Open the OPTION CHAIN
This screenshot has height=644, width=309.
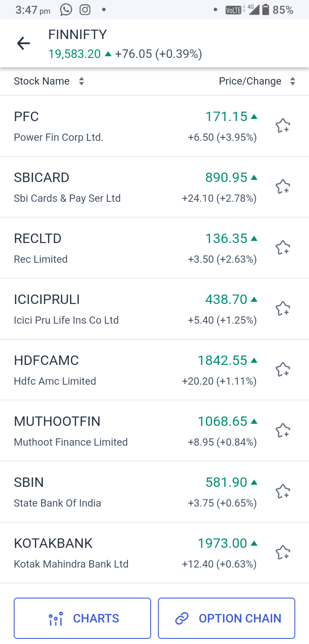coord(227,618)
